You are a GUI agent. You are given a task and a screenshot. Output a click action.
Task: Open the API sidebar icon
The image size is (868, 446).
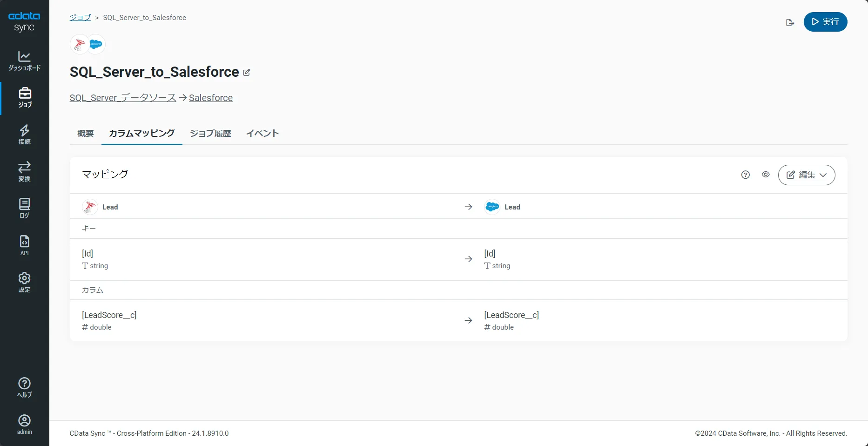(x=24, y=245)
